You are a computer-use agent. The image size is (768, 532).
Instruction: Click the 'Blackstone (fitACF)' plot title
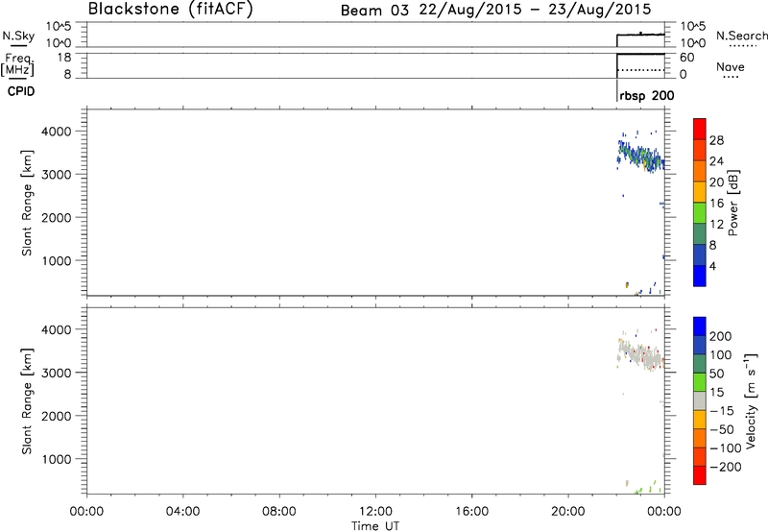[171, 9]
